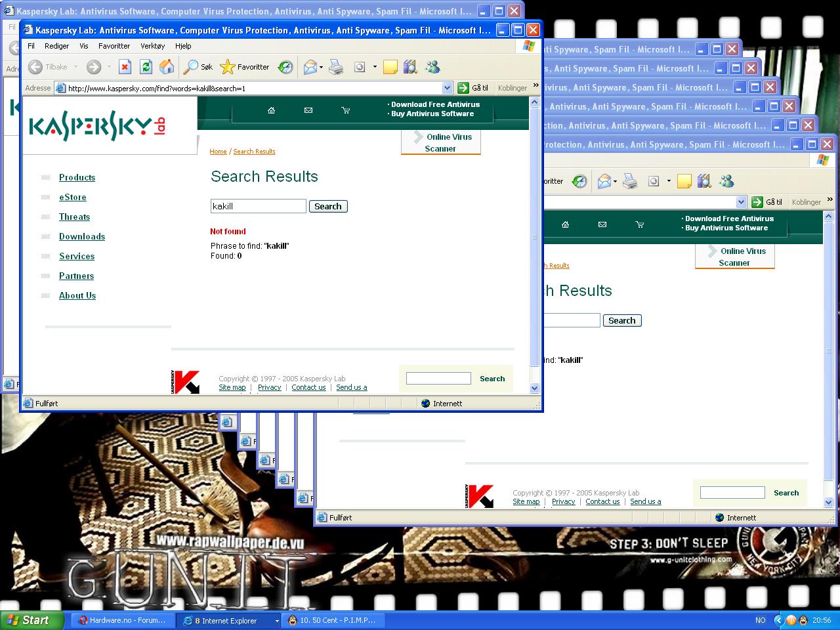Open Søk search tool in front window
840x630 pixels.
pos(198,67)
